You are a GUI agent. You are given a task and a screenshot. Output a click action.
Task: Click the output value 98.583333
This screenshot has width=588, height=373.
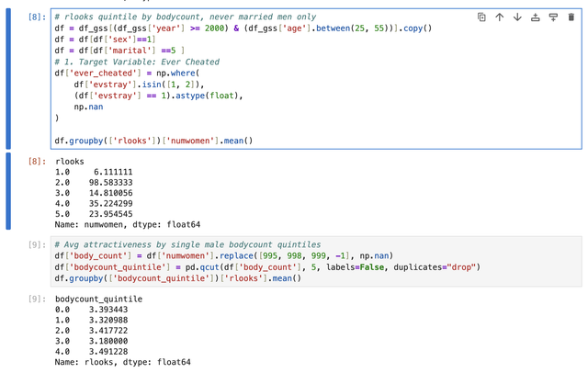110,183
